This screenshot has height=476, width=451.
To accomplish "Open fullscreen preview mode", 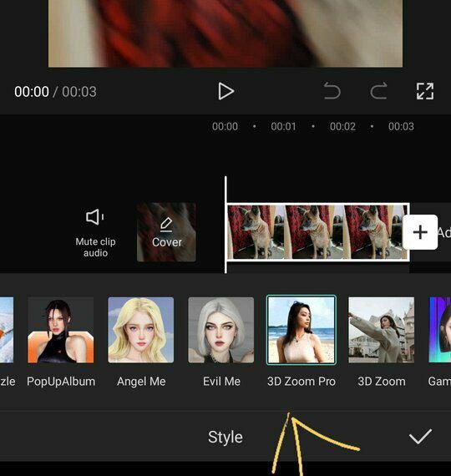I will (425, 91).
